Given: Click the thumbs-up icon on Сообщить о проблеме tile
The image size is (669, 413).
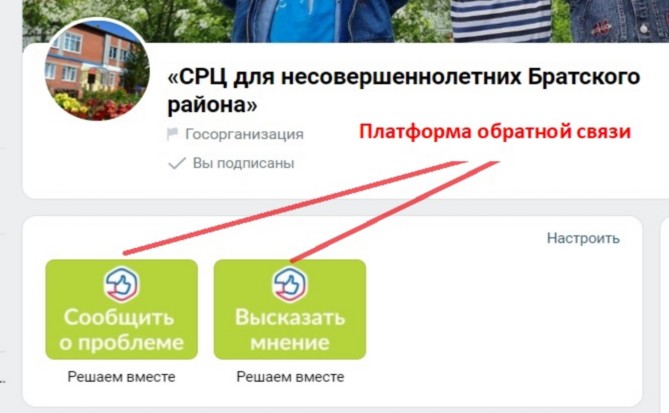Looking at the screenshot, I should 122,284.
